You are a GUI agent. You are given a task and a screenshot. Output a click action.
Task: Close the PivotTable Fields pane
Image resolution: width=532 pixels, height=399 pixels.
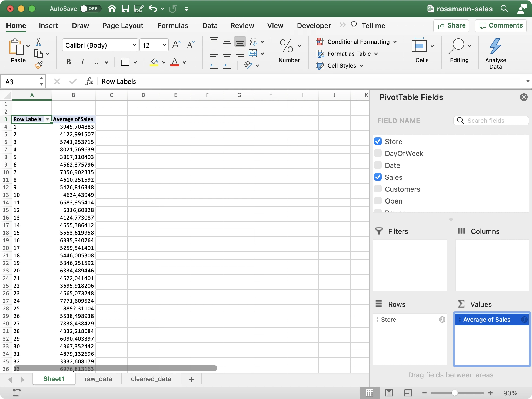click(524, 97)
